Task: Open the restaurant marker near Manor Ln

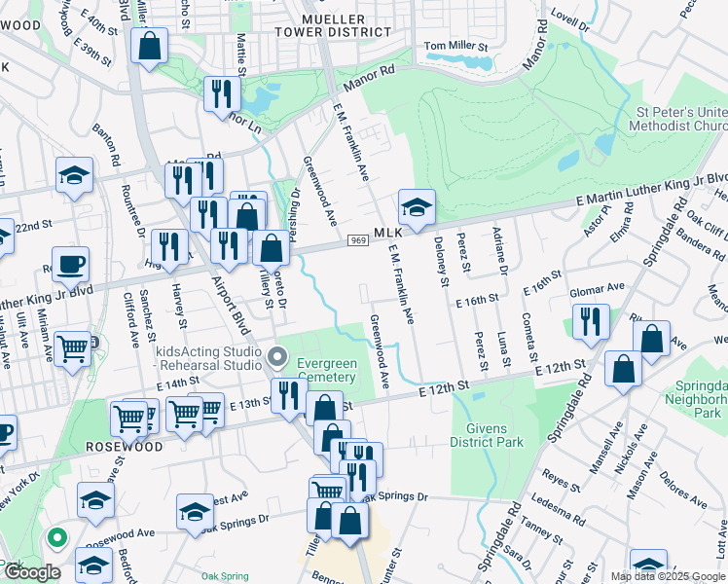Action: pos(223,97)
